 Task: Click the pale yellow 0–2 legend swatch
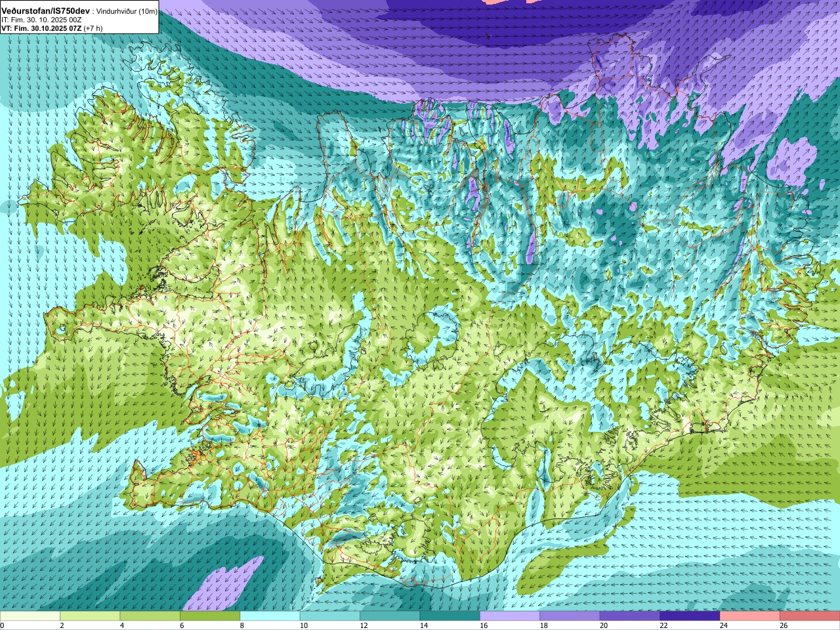[30, 616]
